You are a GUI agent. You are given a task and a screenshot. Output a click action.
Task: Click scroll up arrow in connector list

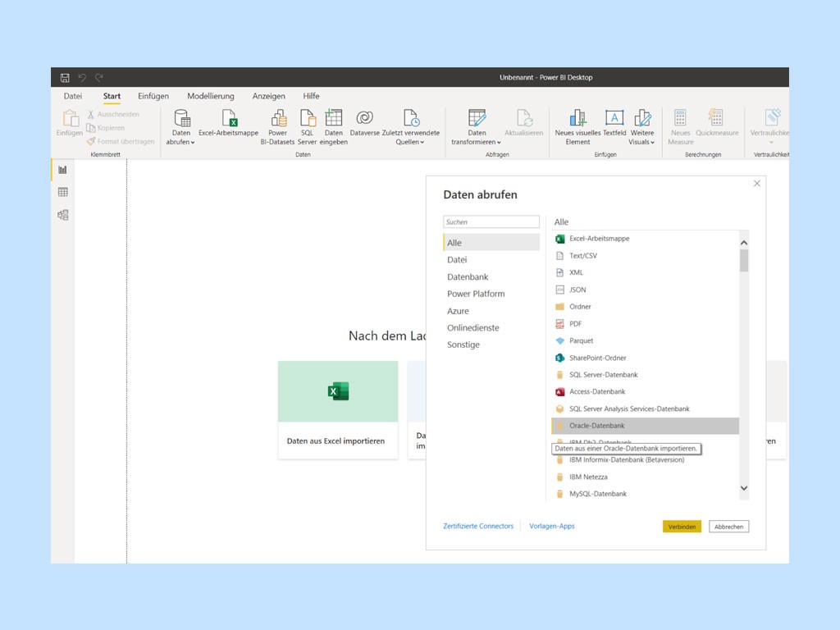coord(744,243)
